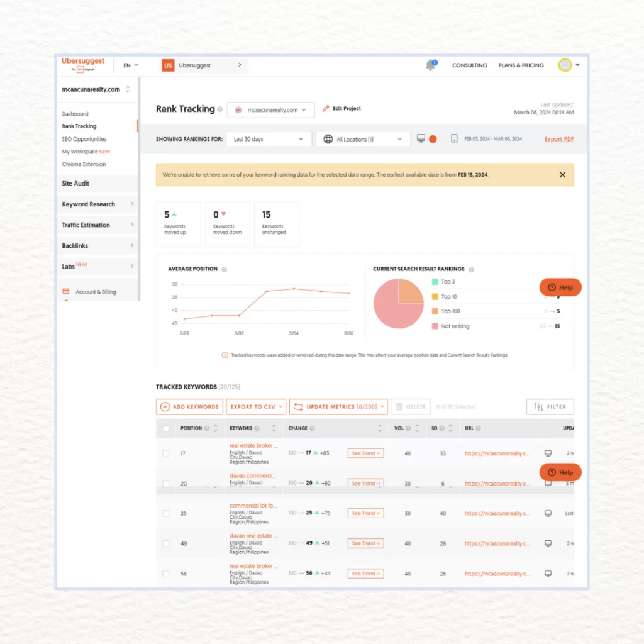644x644 pixels.
Task: Select the desktop device icon
Action: (421, 138)
